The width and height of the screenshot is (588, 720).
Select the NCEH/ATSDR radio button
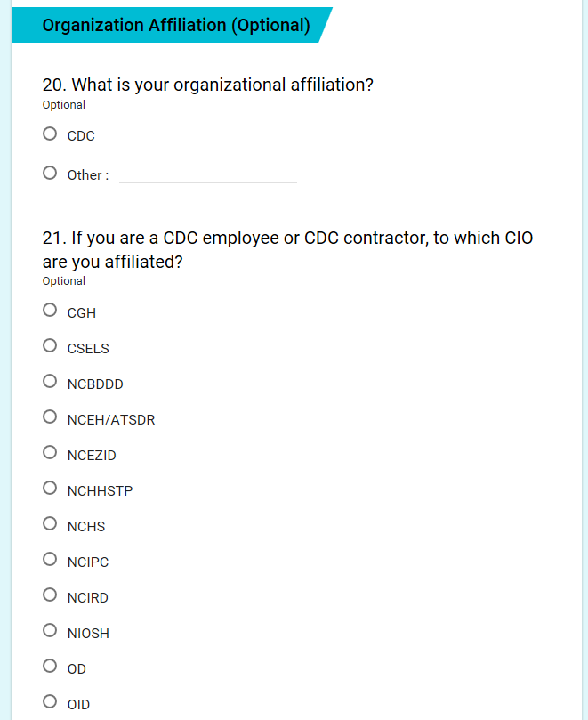point(50,418)
